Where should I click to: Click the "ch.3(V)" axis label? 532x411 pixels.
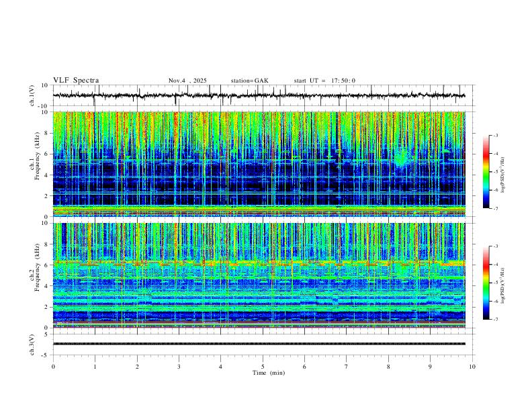[33, 345]
